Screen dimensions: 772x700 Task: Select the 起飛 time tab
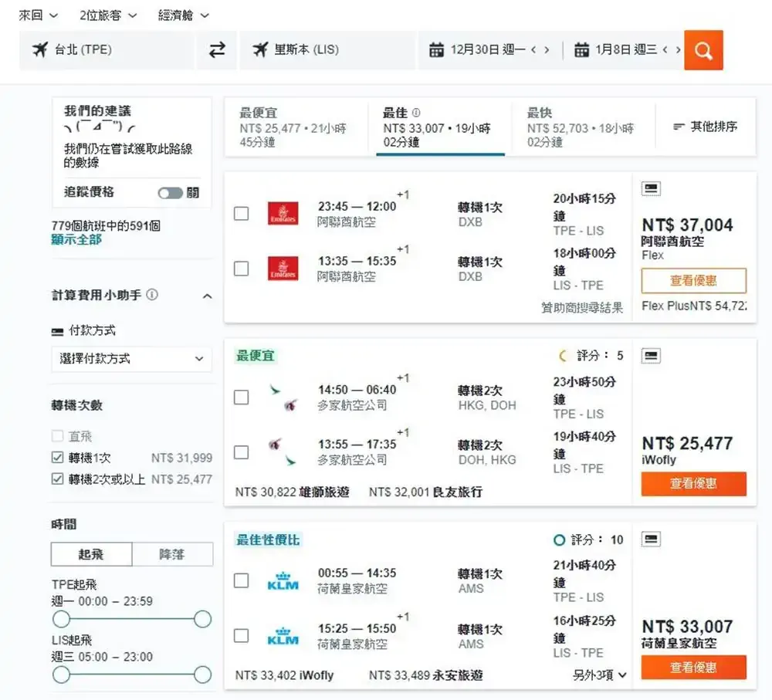pos(91,554)
